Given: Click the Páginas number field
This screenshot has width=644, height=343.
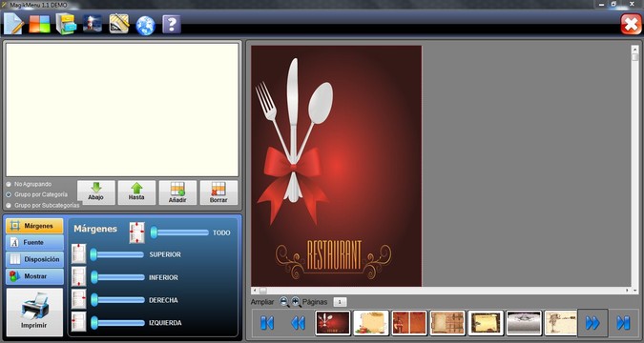Looking at the screenshot, I should [x=340, y=302].
